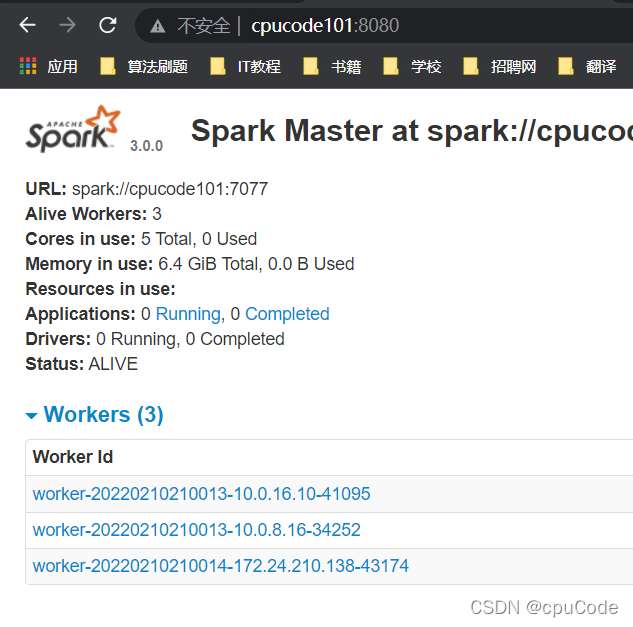Open the 招聘网 bookmark folder
The width and height of the screenshot is (633, 627).
[499, 66]
